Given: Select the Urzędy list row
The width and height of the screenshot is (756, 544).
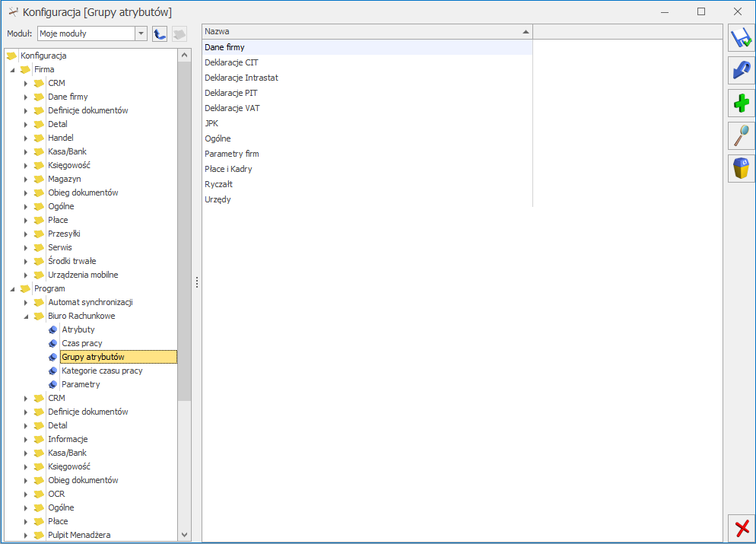Looking at the screenshot, I should (367, 199).
